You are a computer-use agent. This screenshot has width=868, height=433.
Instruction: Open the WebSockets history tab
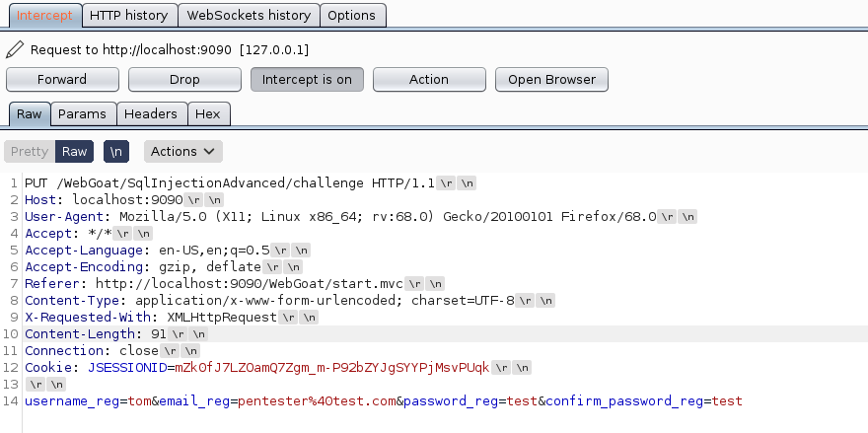[x=249, y=16]
